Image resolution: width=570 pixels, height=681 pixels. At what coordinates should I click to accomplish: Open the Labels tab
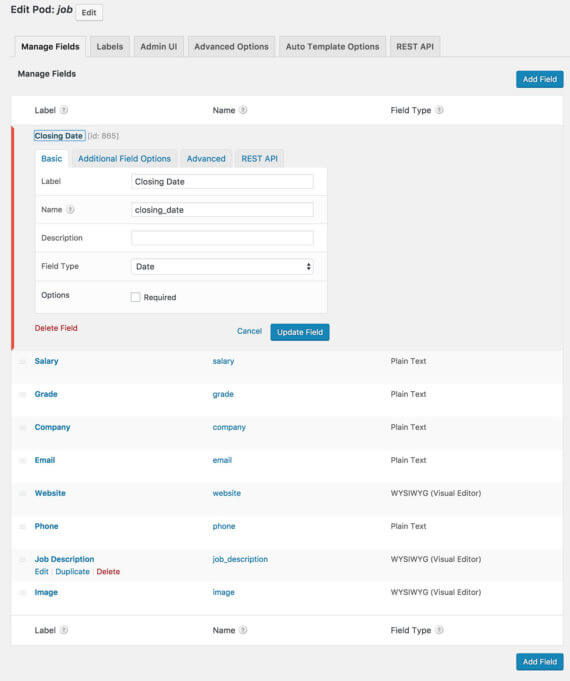point(110,46)
